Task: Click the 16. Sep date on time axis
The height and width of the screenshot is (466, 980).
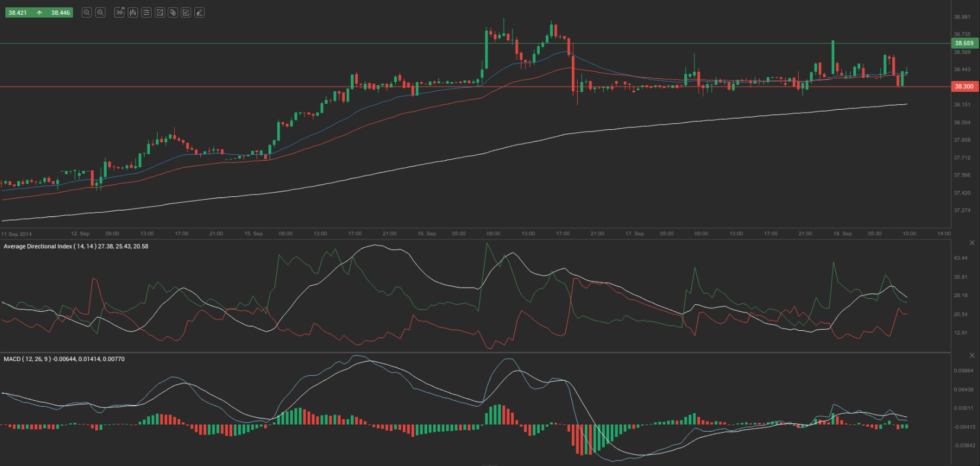Action: tap(427, 234)
